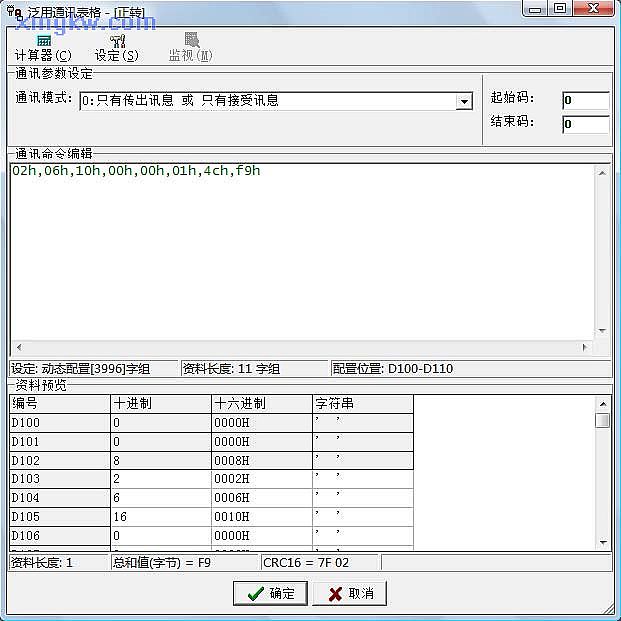Image resolution: width=621 pixels, height=621 pixels.
Task: Open the 计算器 calculator tool
Action: tap(43, 47)
